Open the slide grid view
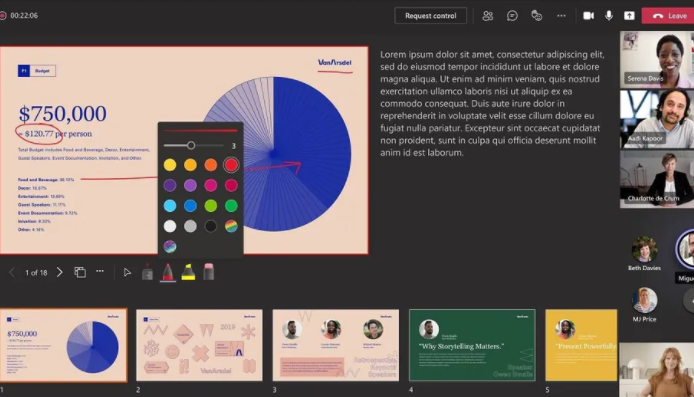 pyautogui.click(x=80, y=272)
